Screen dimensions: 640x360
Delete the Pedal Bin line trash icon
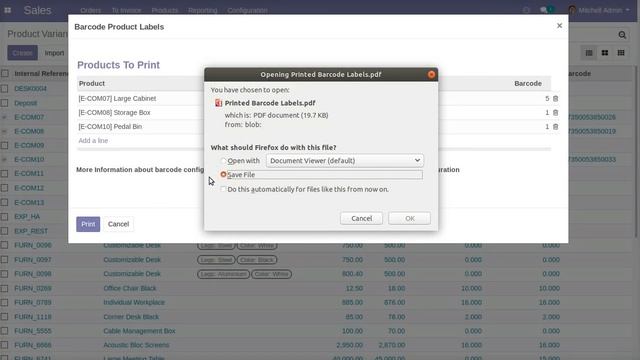(x=556, y=127)
